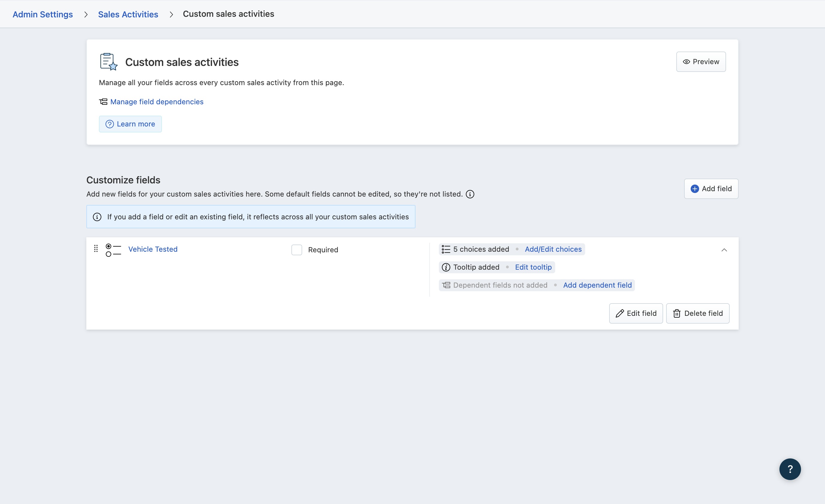Click the tooltip info icon beside Tooltip added

tap(446, 267)
